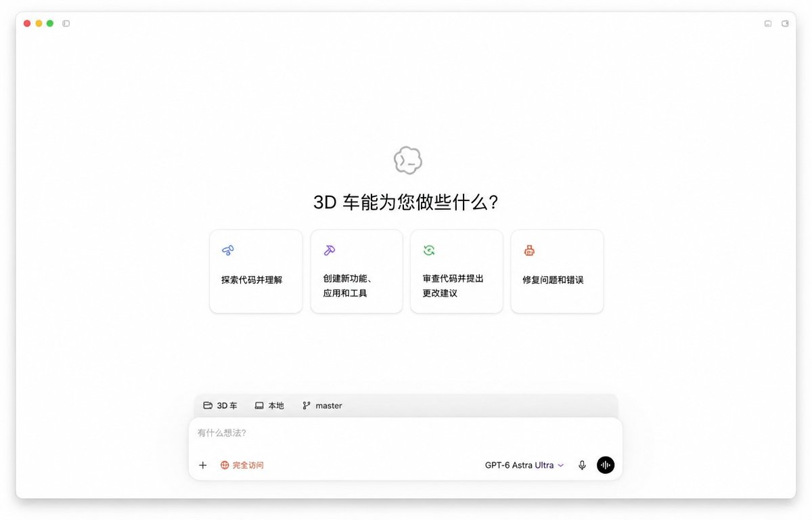Change the 完全访问 permission setting

click(242, 465)
